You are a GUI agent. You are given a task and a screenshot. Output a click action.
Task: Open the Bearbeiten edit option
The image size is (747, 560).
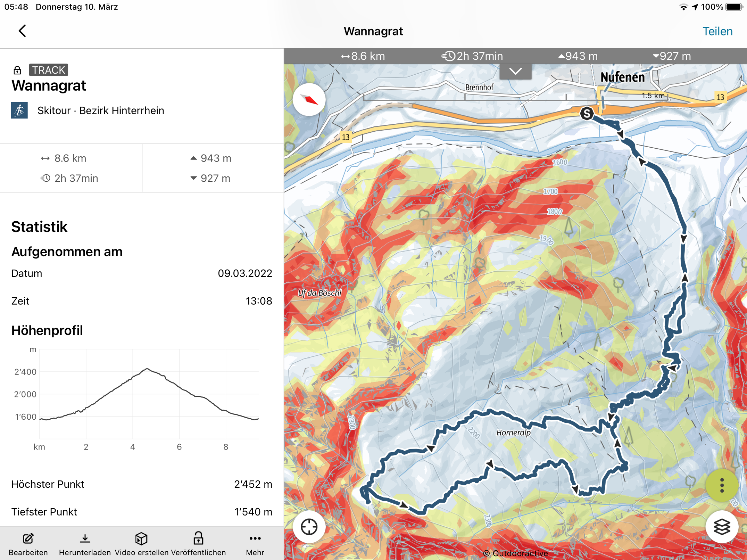click(28, 544)
